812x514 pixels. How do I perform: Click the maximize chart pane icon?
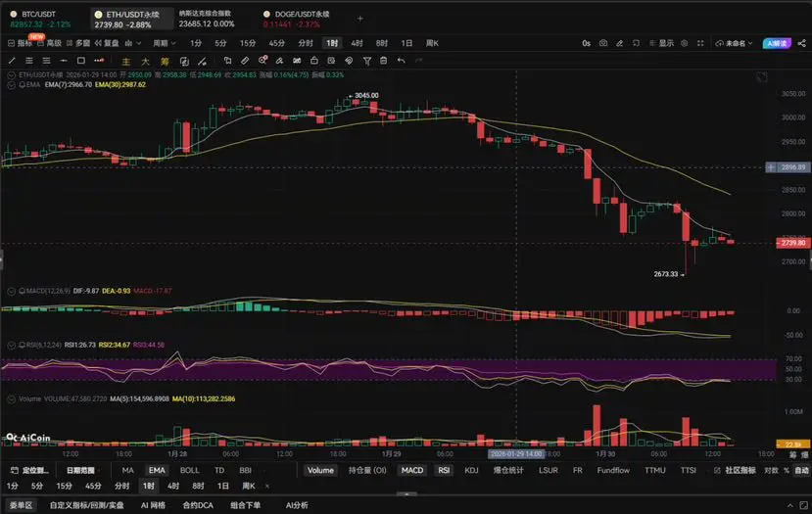point(762,77)
